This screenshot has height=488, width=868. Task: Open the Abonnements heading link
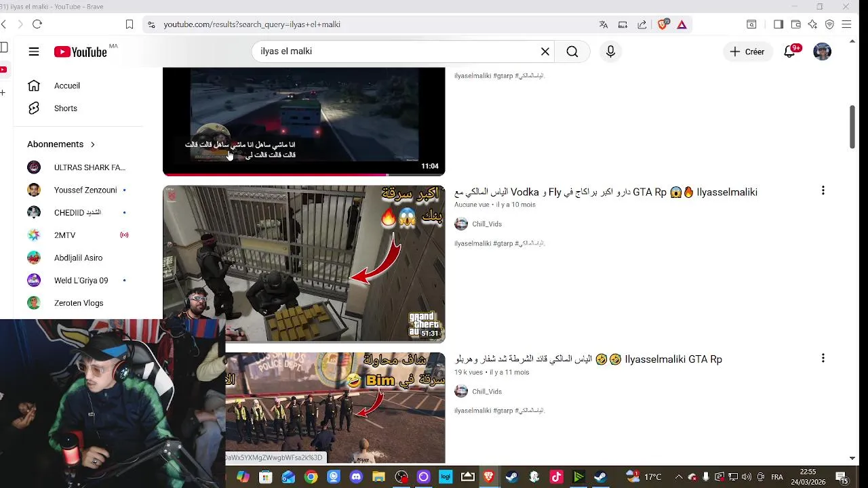[56, 144]
